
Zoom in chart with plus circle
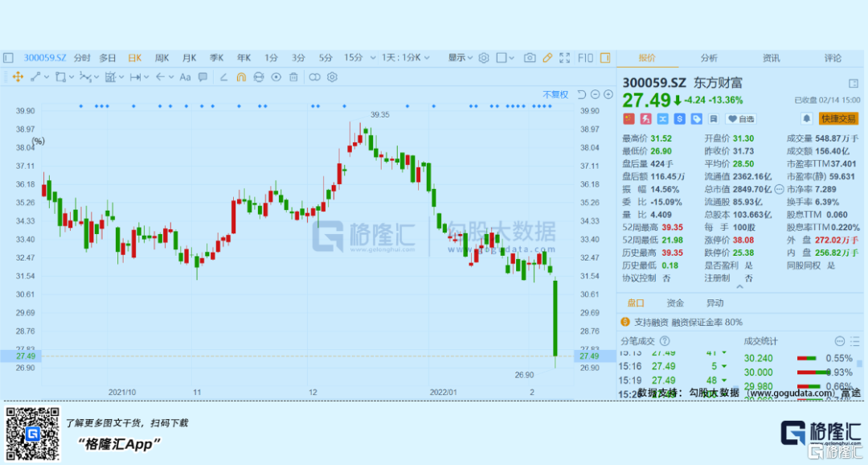pos(608,95)
